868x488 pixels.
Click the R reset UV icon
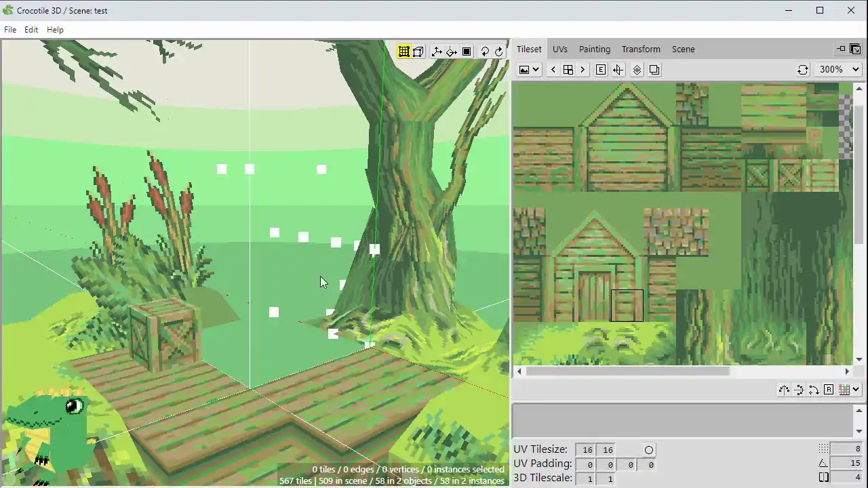point(829,390)
